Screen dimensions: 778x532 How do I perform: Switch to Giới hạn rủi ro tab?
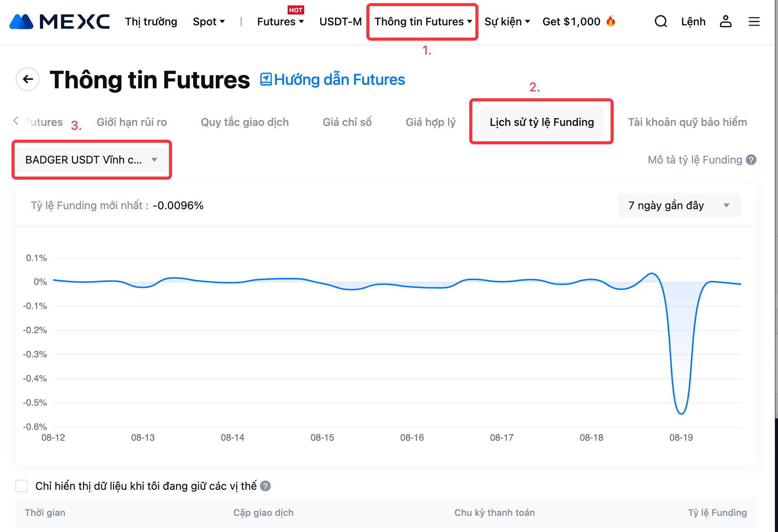132,122
